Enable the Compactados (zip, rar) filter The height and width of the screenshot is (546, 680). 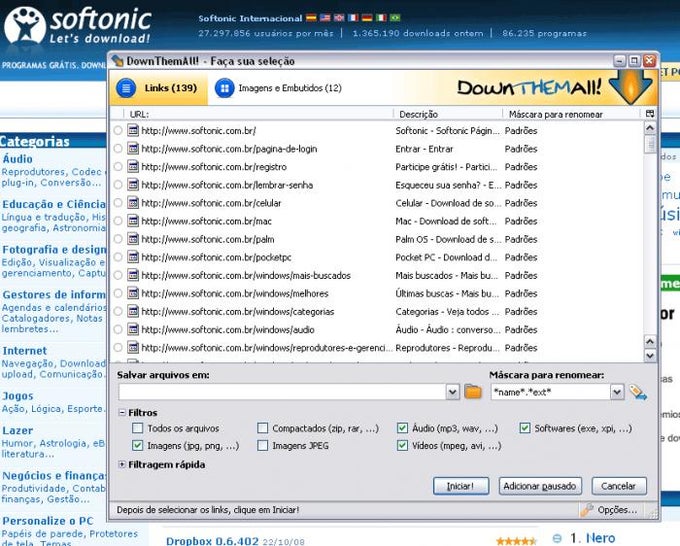262,428
